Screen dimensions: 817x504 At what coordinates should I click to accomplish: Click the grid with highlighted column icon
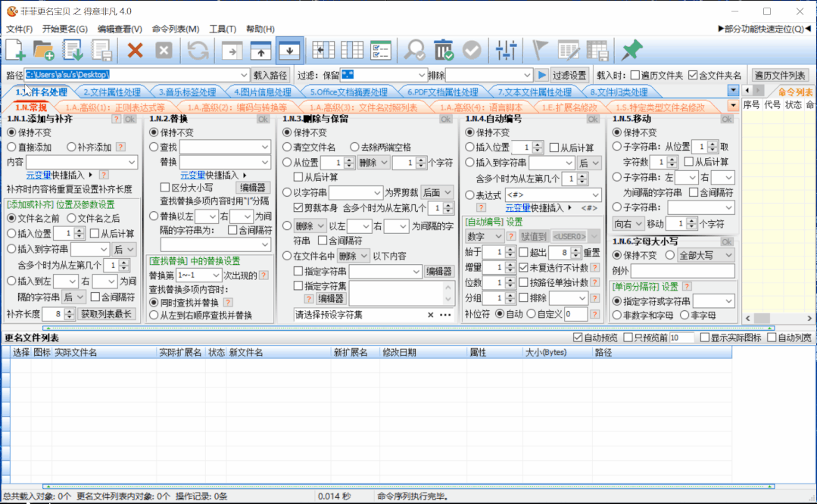[x=352, y=50]
